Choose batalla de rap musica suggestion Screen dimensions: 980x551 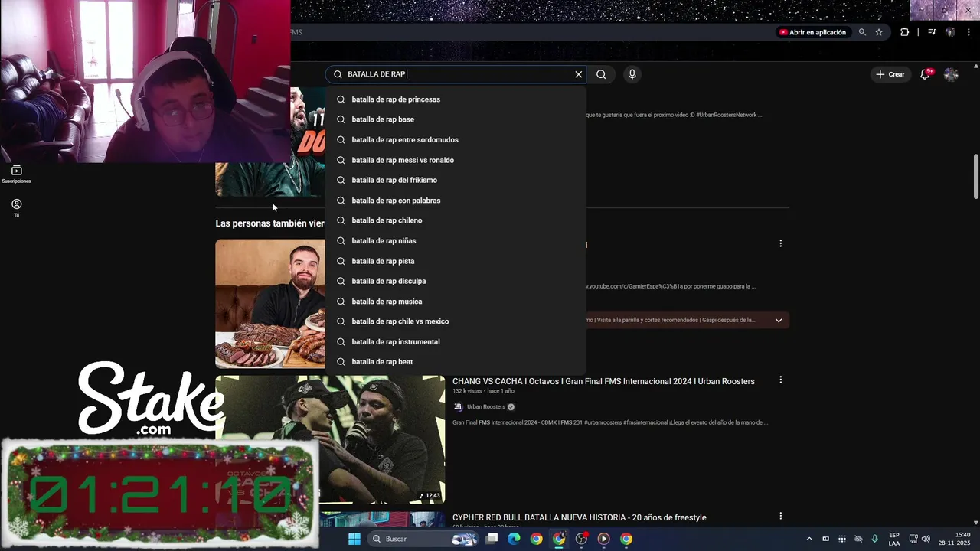point(456,302)
